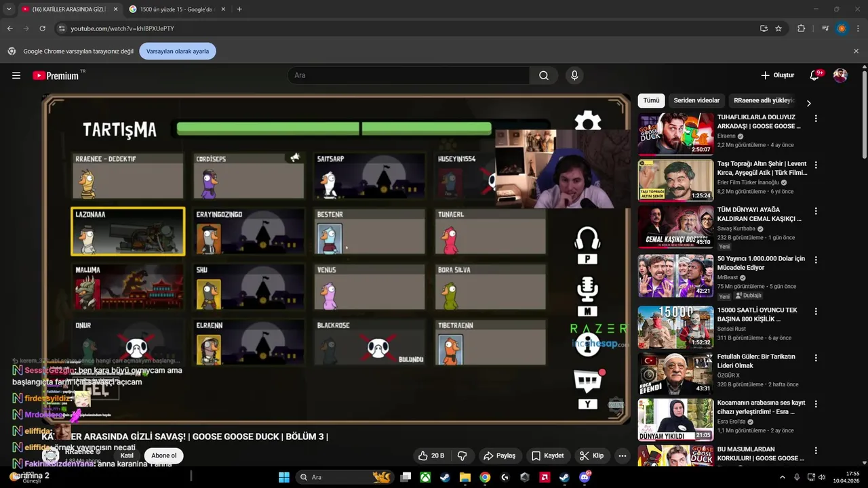The width and height of the screenshot is (868, 488).
Task: Click the Oluştur create button
Action: (x=777, y=75)
